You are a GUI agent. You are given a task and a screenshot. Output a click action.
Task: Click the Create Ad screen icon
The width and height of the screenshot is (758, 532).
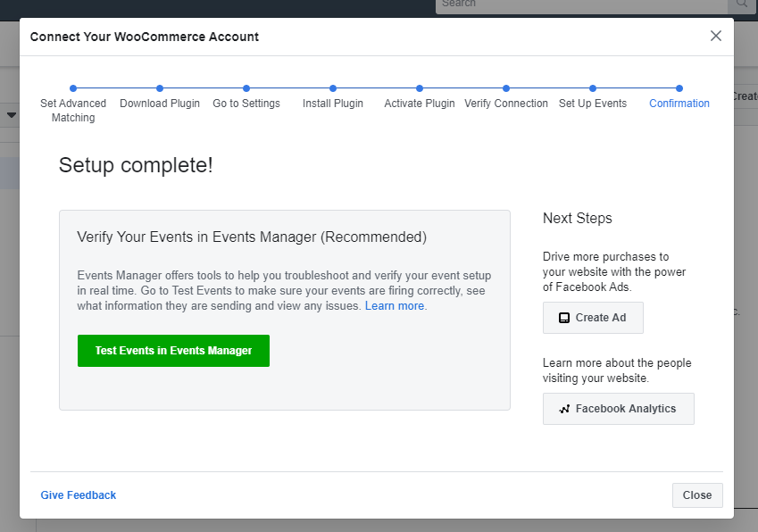pos(564,318)
